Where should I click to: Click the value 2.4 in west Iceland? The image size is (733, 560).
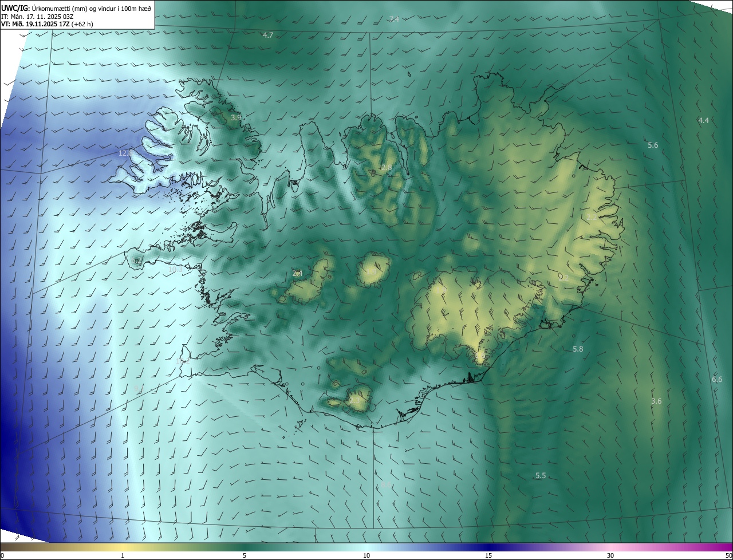(x=297, y=274)
